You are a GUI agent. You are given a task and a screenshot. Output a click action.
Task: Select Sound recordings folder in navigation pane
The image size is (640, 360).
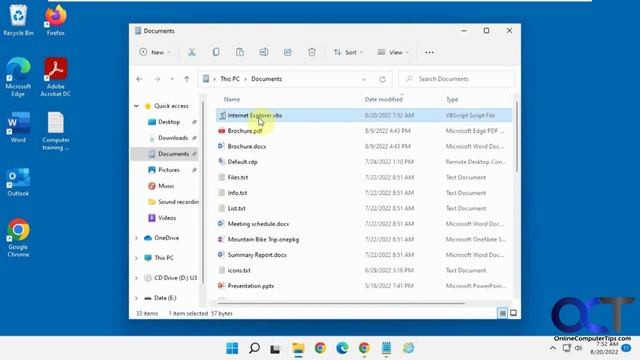(x=173, y=202)
